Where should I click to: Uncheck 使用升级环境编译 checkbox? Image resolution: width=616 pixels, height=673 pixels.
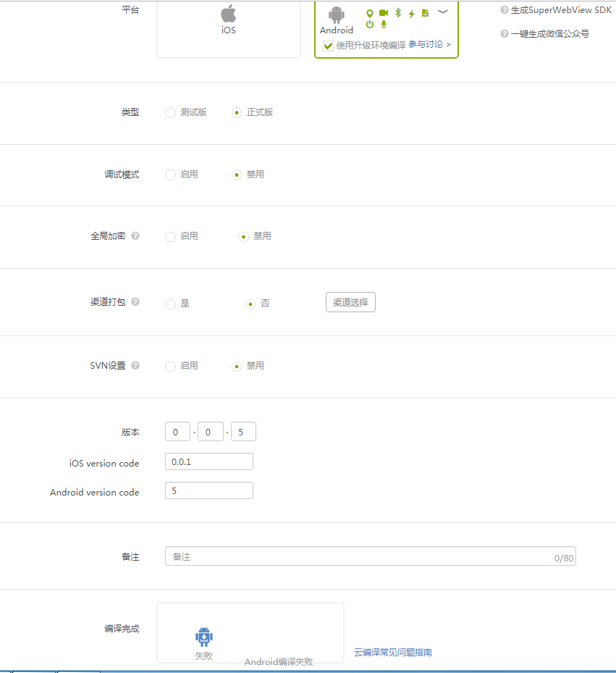328,45
